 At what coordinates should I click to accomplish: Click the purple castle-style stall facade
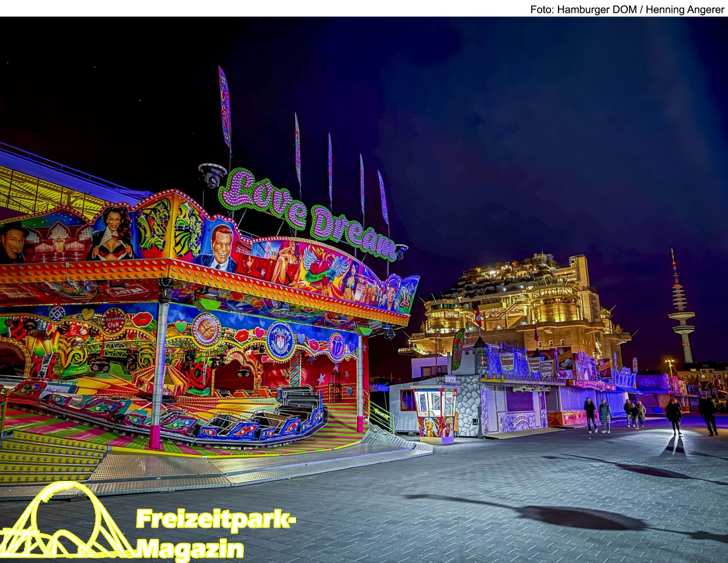pyautogui.click(x=516, y=387)
